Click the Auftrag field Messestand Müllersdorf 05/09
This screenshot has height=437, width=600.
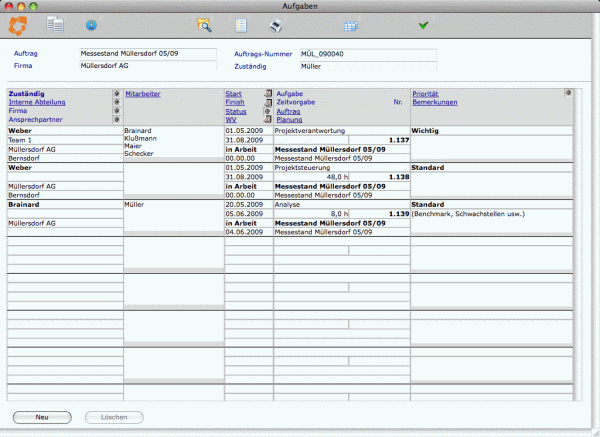click(148, 54)
